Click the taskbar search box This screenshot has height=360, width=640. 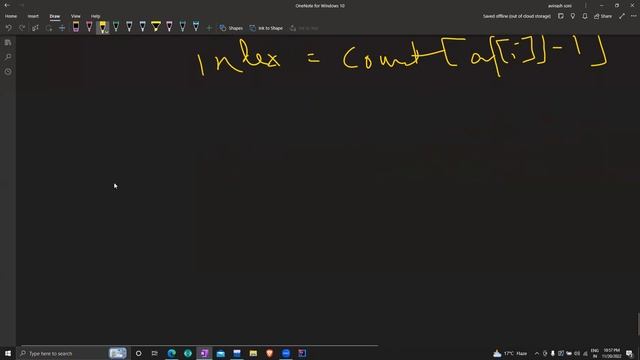tap(73, 353)
